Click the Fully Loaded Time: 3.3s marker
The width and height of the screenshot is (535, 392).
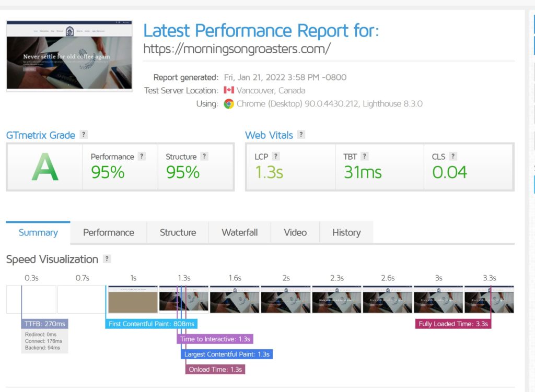453,324
